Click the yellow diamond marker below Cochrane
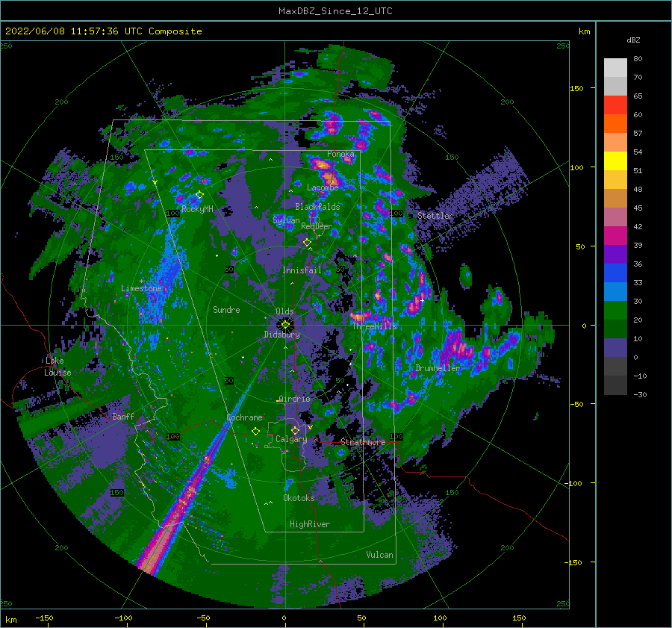Image resolution: width=672 pixels, height=628 pixels. click(255, 432)
